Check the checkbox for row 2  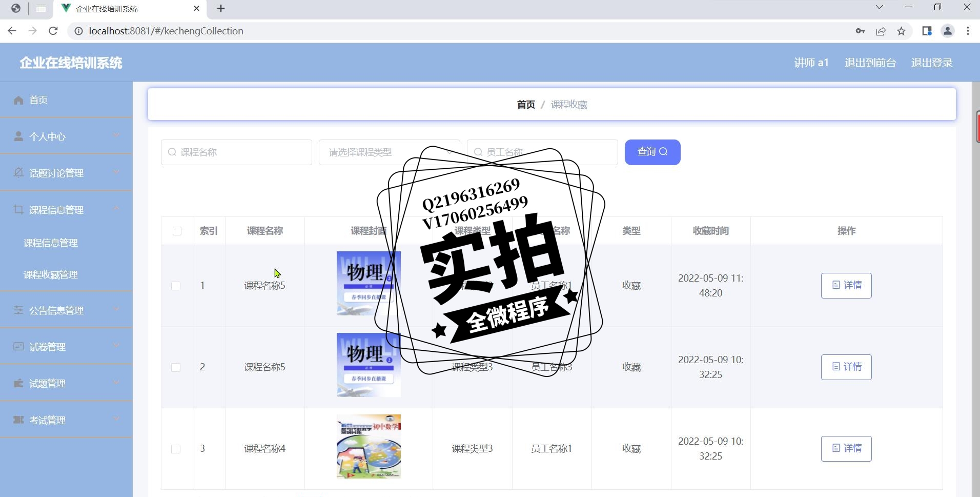pyautogui.click(x=176, y=367)
